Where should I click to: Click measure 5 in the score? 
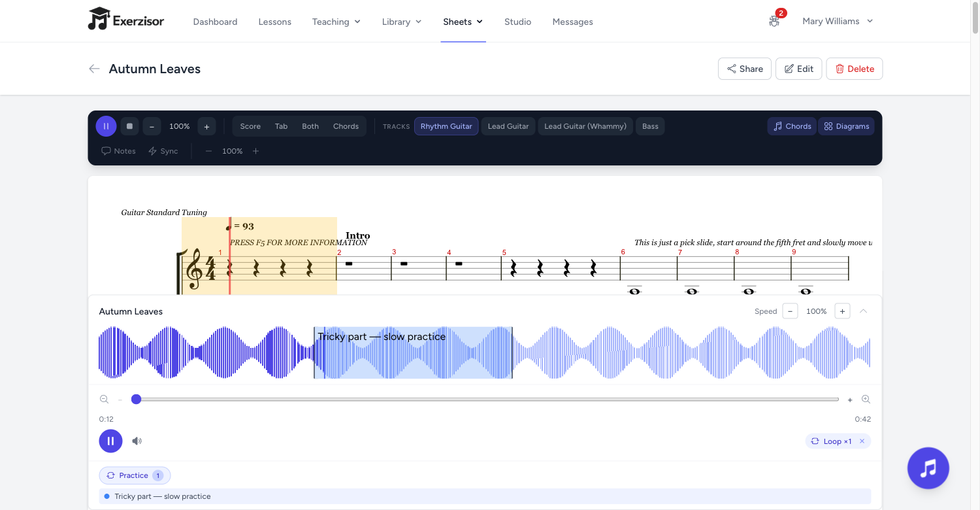[x=561, y=268]
